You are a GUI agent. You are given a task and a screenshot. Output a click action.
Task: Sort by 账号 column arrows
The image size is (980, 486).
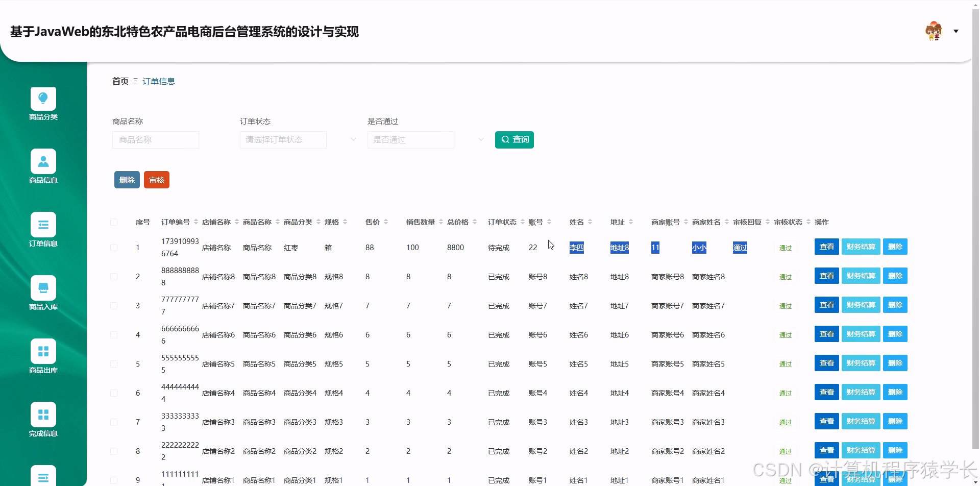pyautogui.click(x=549, y=222)
